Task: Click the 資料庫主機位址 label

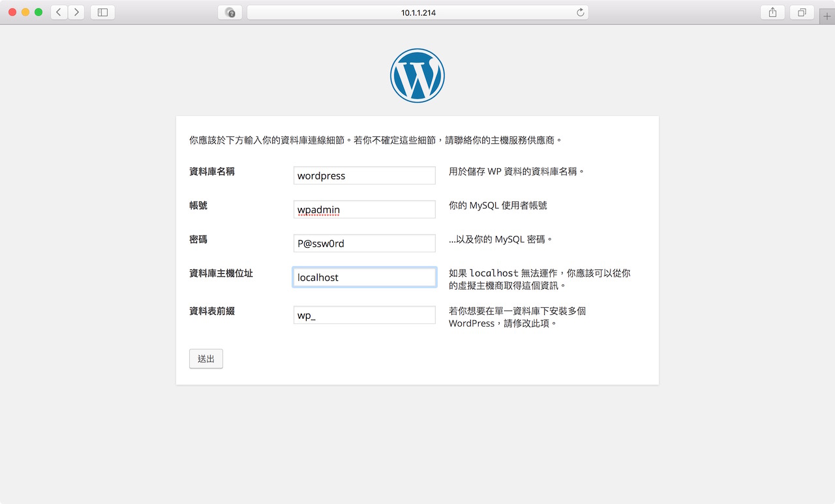Action: (221, 273)
